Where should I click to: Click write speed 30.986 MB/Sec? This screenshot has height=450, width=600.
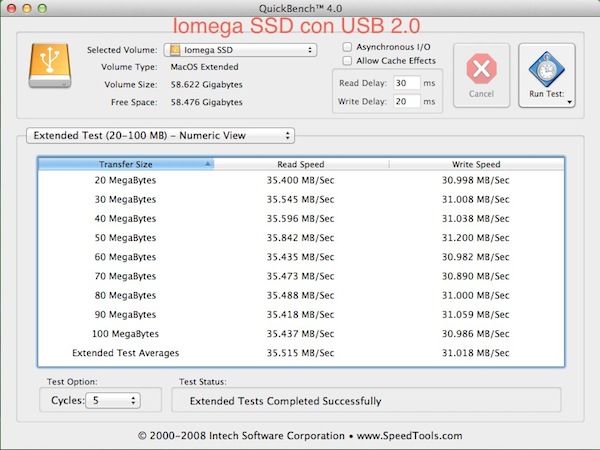click(476, 334)
